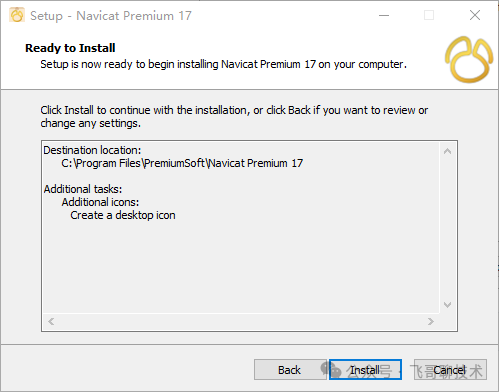Click the C:\Program Files\PremiumSoft install path text
The height and width of the screenshot is (392, 499).
182,163
